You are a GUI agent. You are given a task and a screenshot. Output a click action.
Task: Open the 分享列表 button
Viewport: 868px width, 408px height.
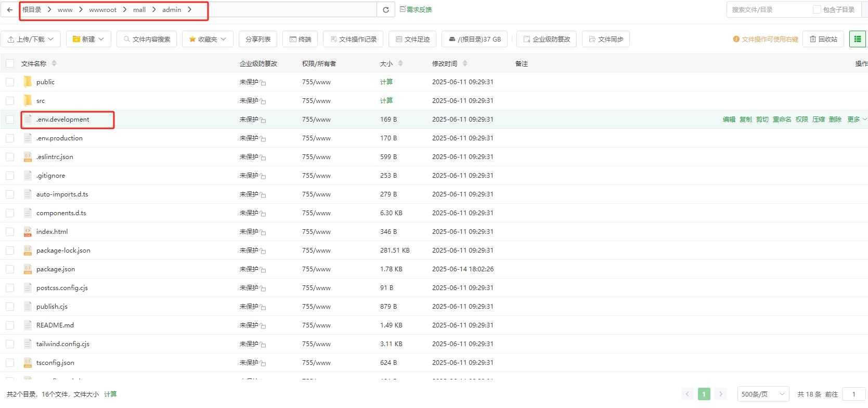click(x=258, y=39)
